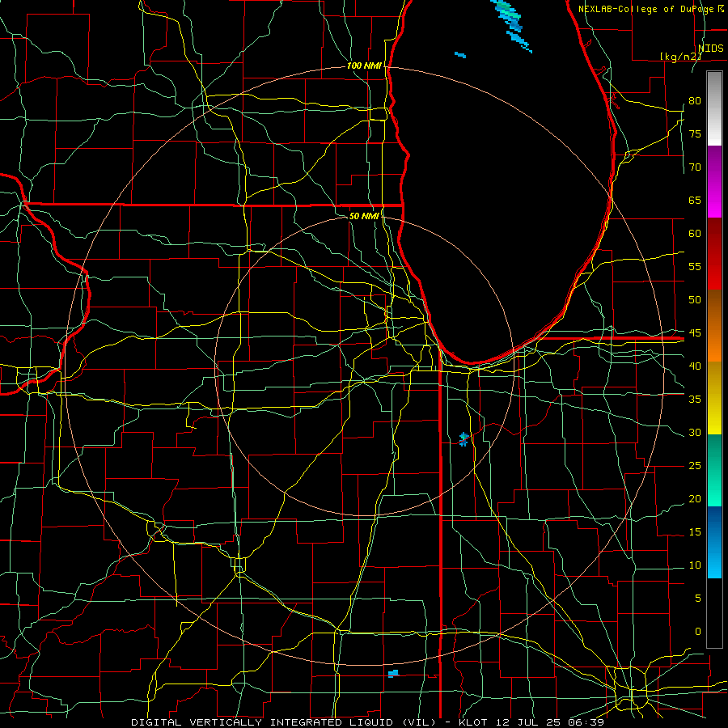
Task: Click the "40" value on the color scale
Action: 695,366
